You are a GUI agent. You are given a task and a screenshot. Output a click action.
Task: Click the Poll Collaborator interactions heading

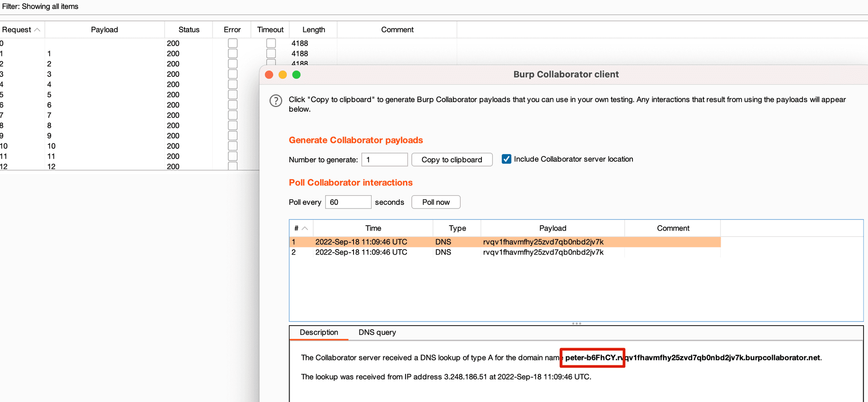[351, 183]
